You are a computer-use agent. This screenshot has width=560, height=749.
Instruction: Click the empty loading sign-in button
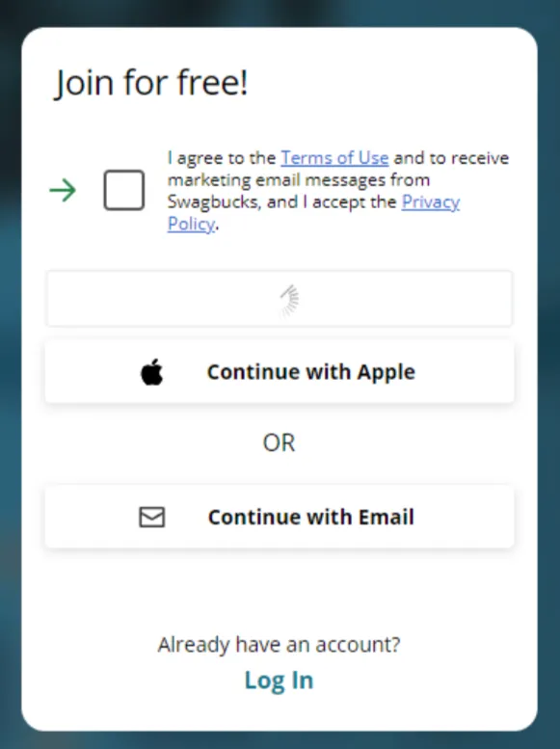(280, 299)
